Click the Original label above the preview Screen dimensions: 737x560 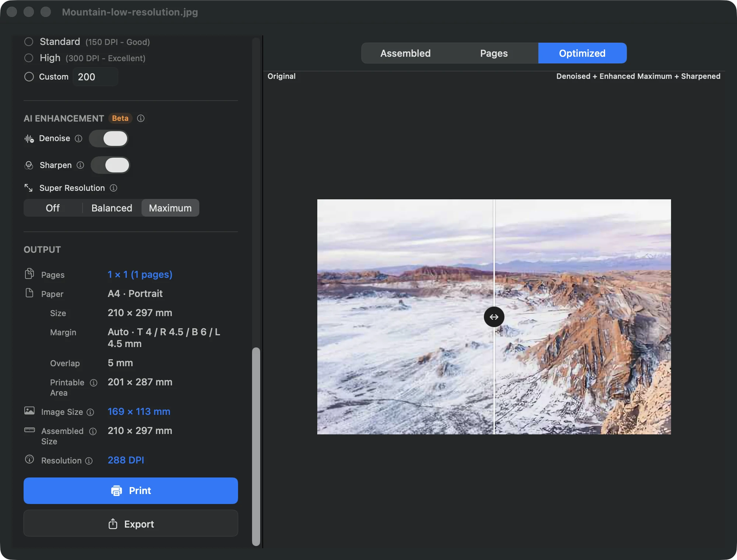tap(282, 76)
